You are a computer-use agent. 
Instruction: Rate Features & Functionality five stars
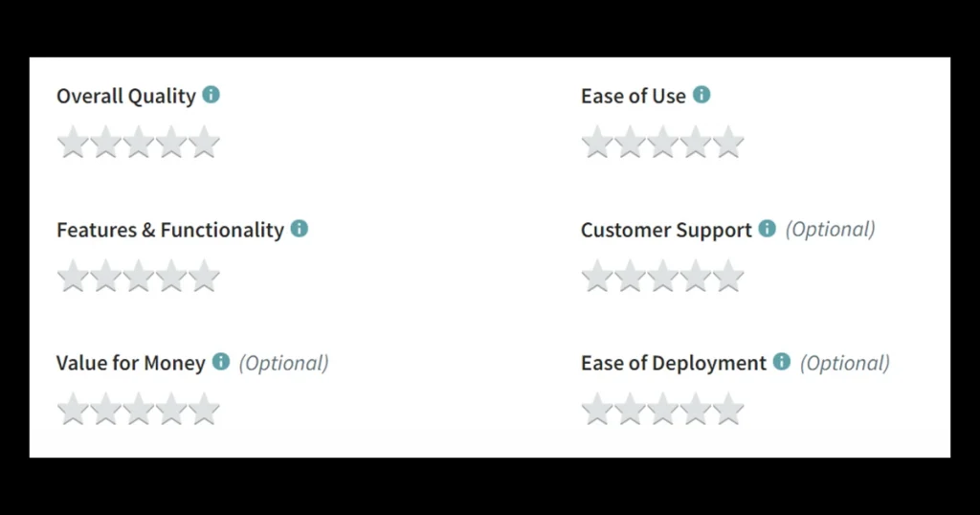coord(205,276)
